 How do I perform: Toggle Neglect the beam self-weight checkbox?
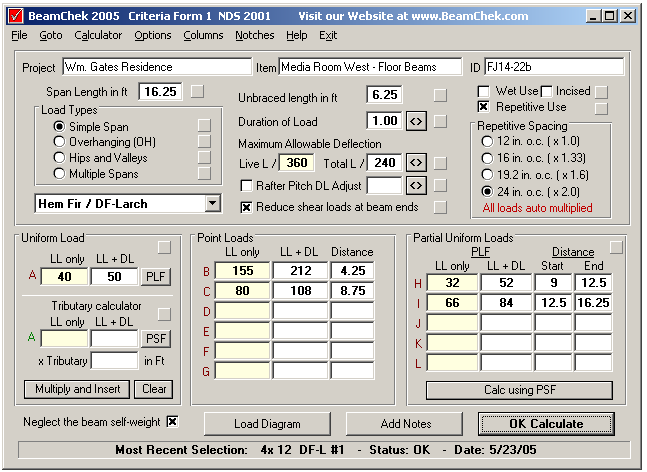click(172, 422)
